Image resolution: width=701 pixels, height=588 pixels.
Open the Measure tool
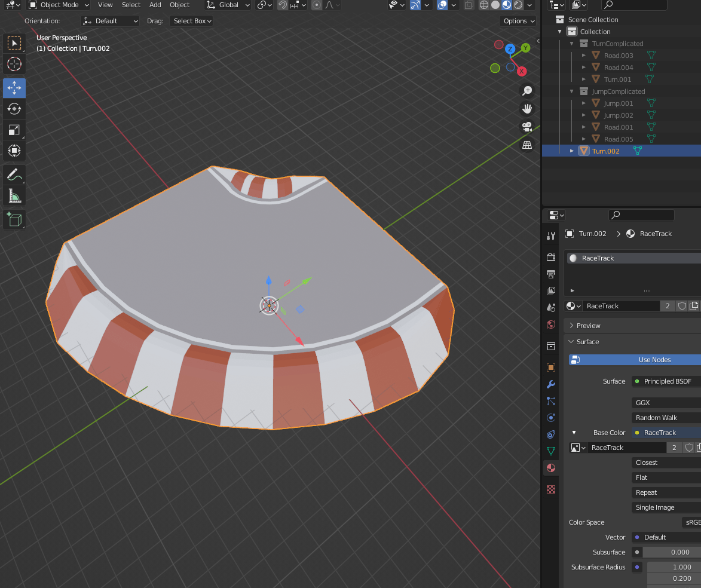pyautogui.click(x=14, y=195)
